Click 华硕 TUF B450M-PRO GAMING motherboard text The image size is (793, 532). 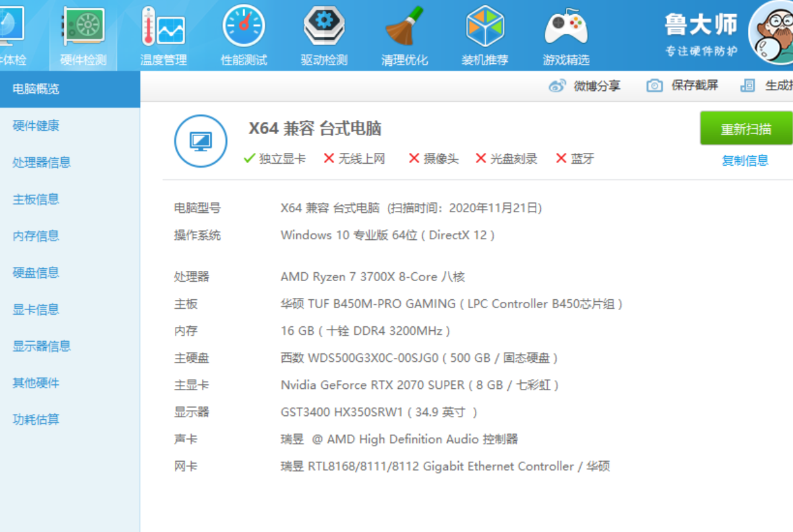452,304
